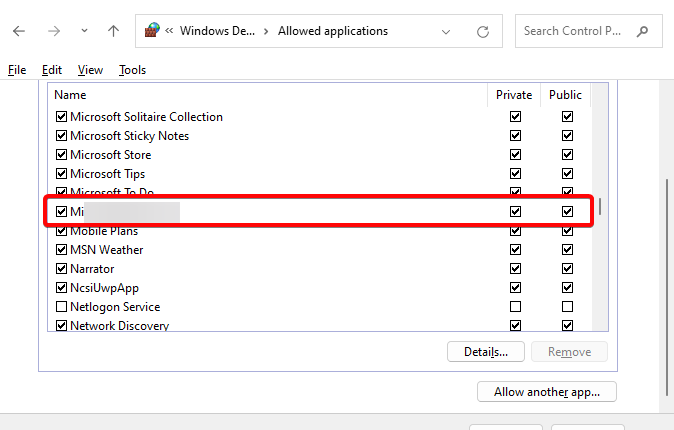Screen dimensions: 674x430
Task: Uncheck Microsoft Solitaire Collection checkbox
Action: (x=62, y=117)
